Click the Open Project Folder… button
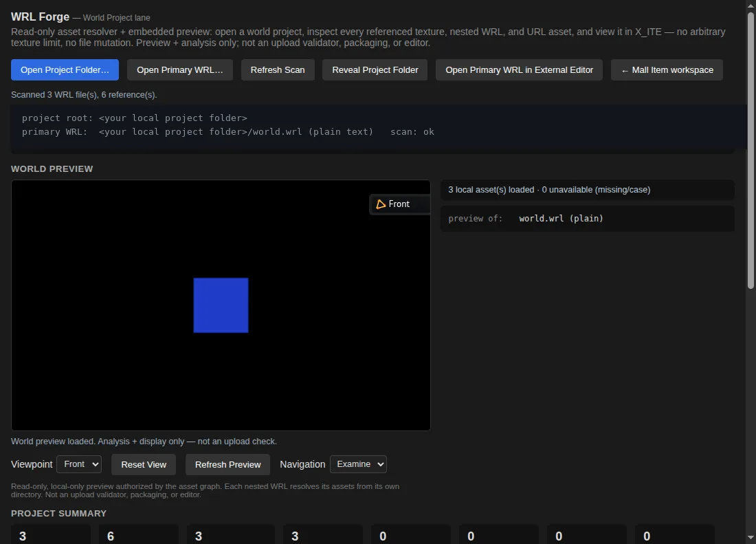 click(65, 70)
